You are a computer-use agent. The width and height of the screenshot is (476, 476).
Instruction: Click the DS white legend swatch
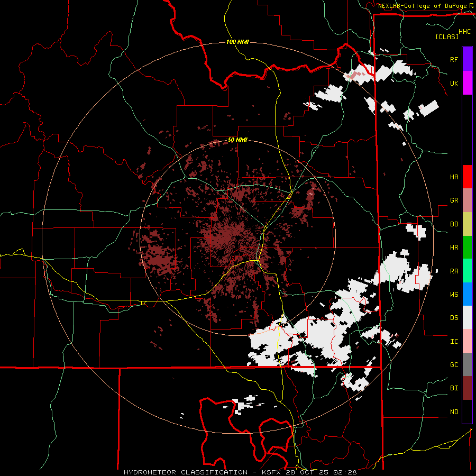tap(467, 317)
